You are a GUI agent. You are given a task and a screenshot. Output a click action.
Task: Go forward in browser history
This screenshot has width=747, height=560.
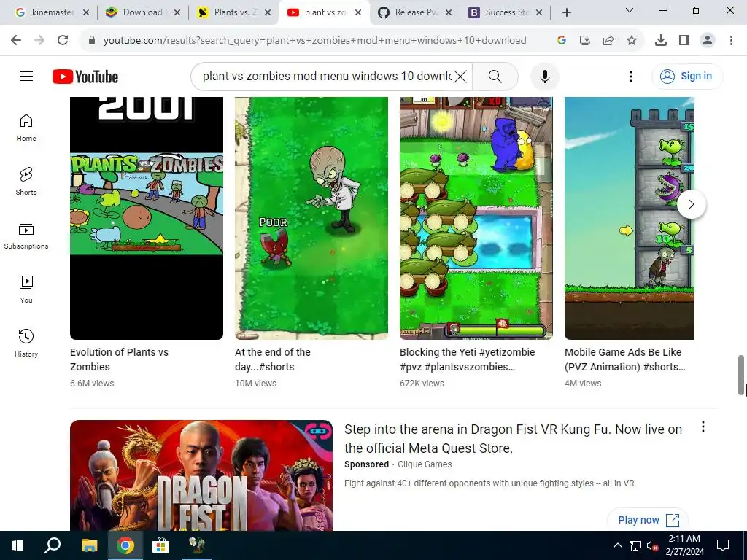click(39, 41)
